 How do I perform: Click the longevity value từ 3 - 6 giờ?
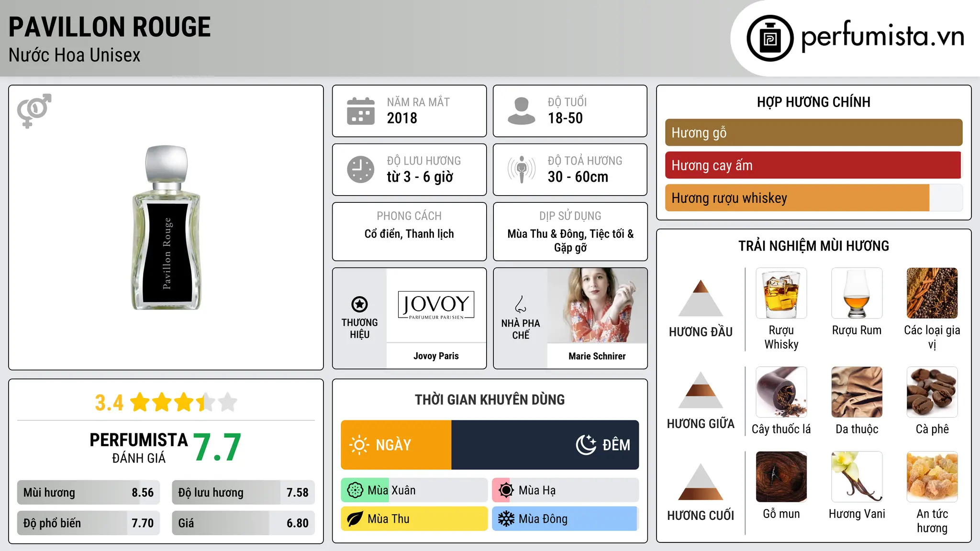point(420,177)
